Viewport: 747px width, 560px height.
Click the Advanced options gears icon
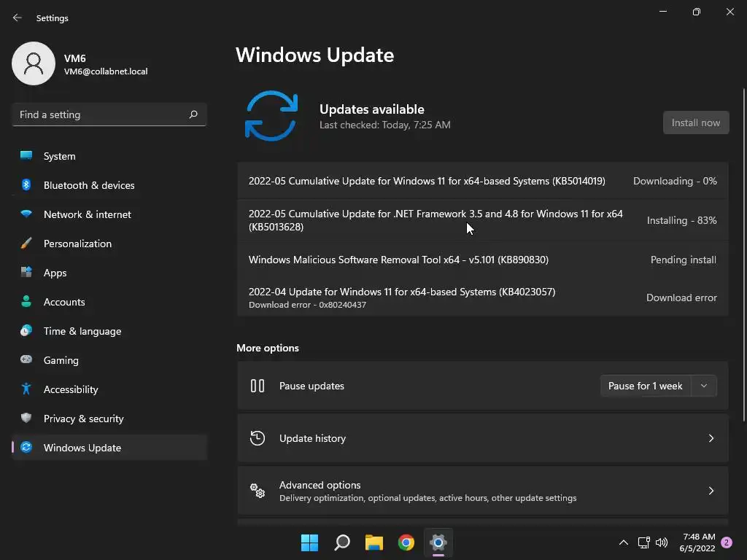258,491
